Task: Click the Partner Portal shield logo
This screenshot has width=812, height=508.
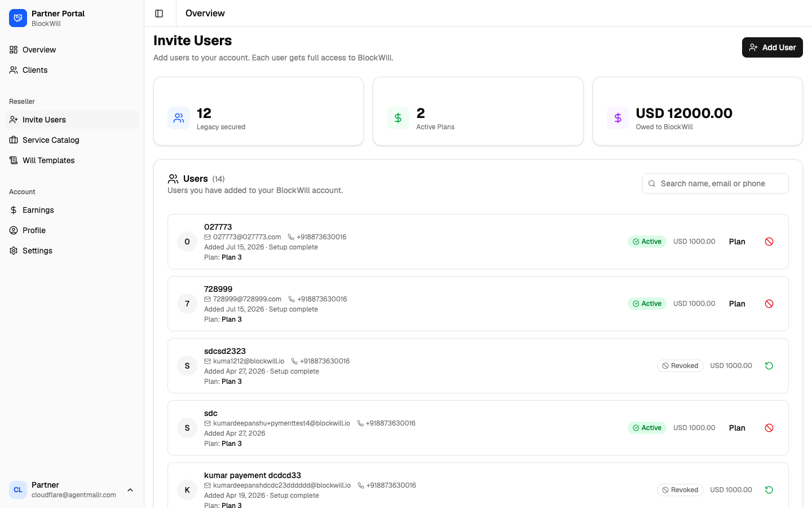Action: coord(18,18)
